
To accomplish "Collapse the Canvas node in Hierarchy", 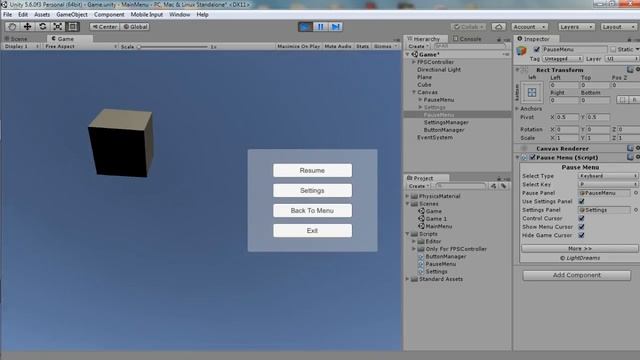I will coord(413,92).
